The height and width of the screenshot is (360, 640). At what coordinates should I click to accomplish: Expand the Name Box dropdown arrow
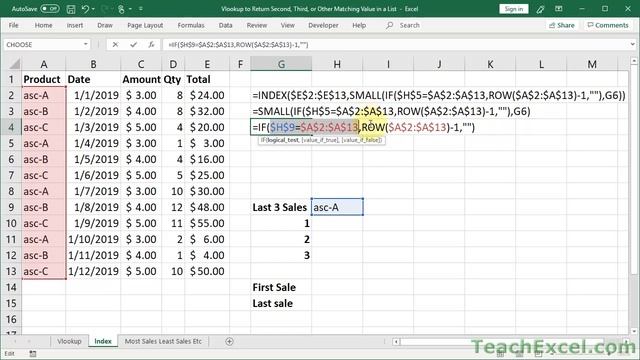tap(86, 44)
